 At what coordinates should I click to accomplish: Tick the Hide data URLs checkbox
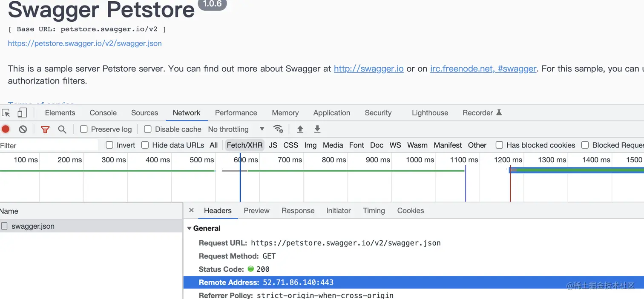145,145
